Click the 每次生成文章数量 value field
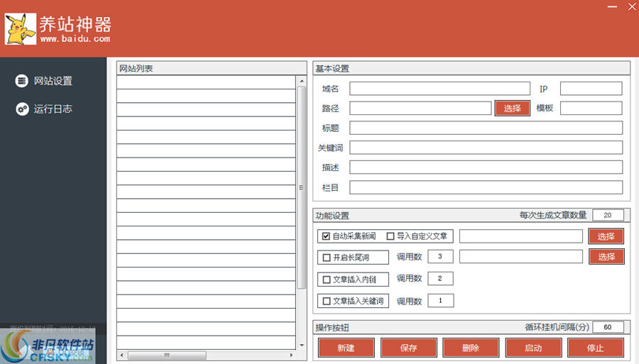The height and width of the screenshot is (364, 639). coord(608,215)
